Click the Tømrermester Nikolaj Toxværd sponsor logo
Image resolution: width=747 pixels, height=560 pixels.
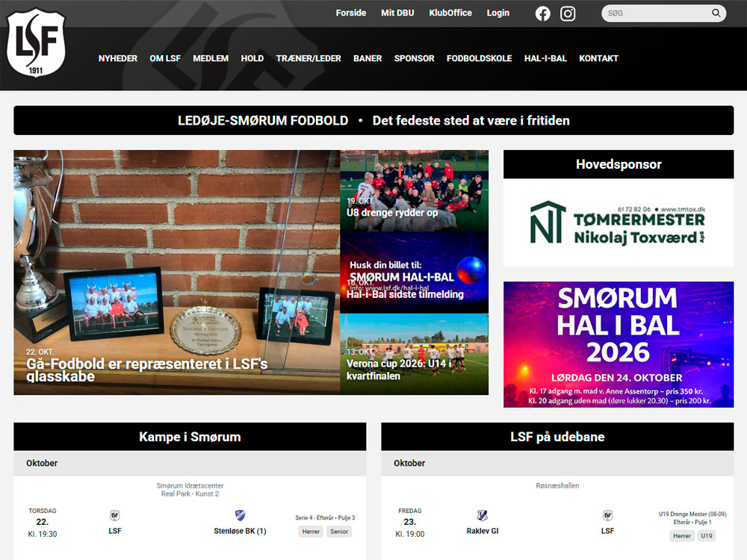tap(619, 223)
